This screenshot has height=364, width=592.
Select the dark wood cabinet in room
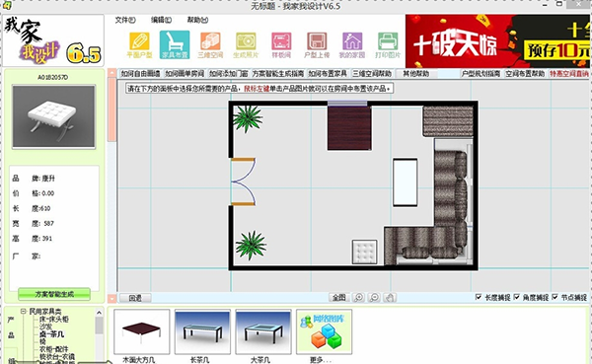[349, 128]
